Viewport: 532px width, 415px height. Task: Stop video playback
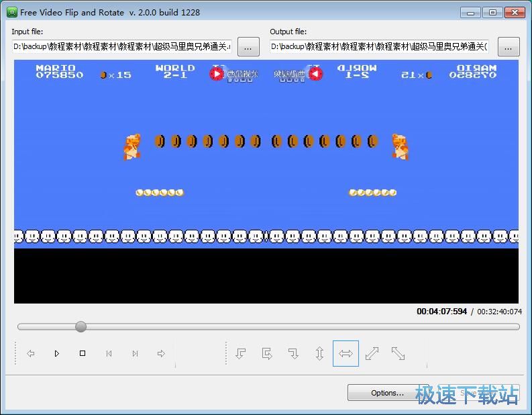click(83, 353)
